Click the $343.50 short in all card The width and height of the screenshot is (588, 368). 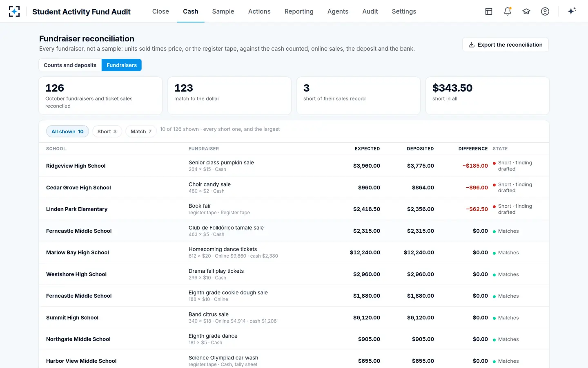pyautogui.click(x=488, y=96)
